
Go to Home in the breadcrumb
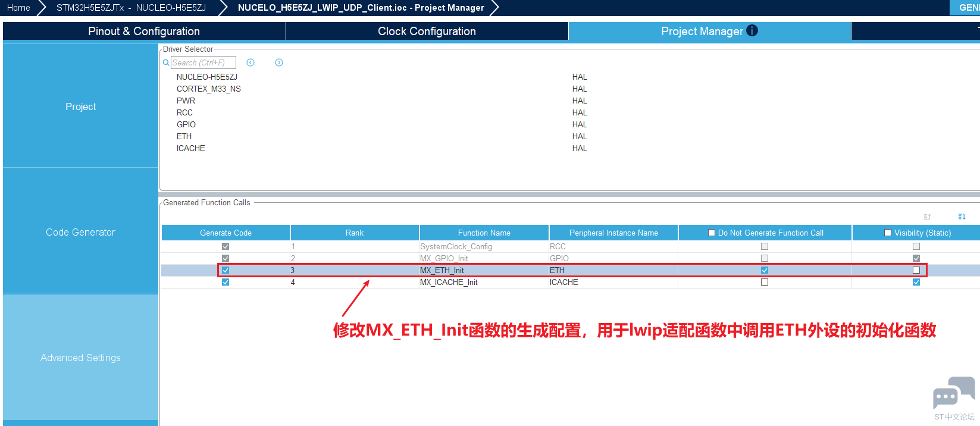coord(18,8)
